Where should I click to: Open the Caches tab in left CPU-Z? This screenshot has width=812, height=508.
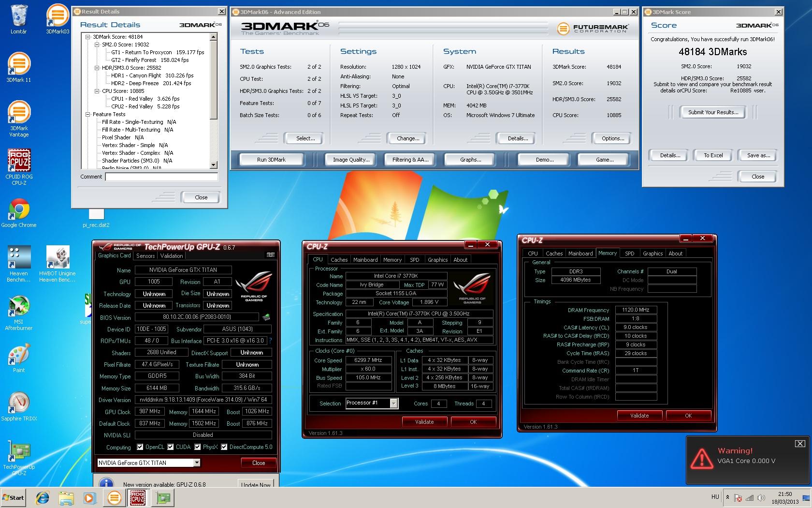[x=339, y=260]
